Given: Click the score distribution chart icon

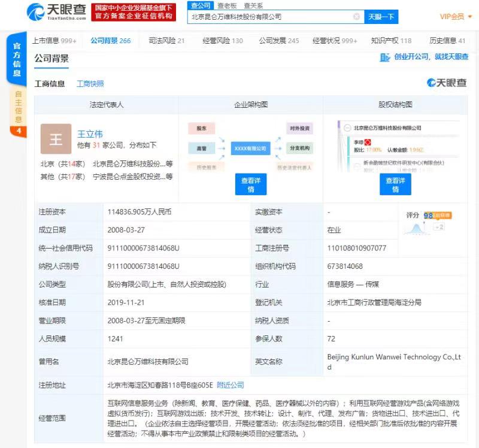Looking at the screenshot, I should [x=416, y=229].
